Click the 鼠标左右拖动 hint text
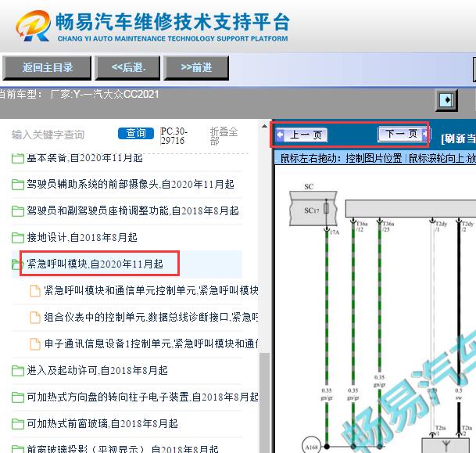476x453 pixels. (x=341, y=159)
